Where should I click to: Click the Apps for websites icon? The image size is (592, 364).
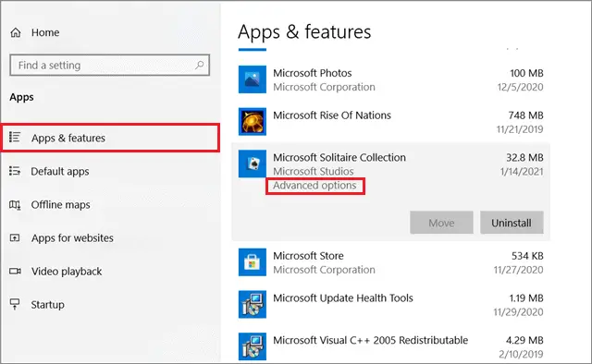click(15, 238)
